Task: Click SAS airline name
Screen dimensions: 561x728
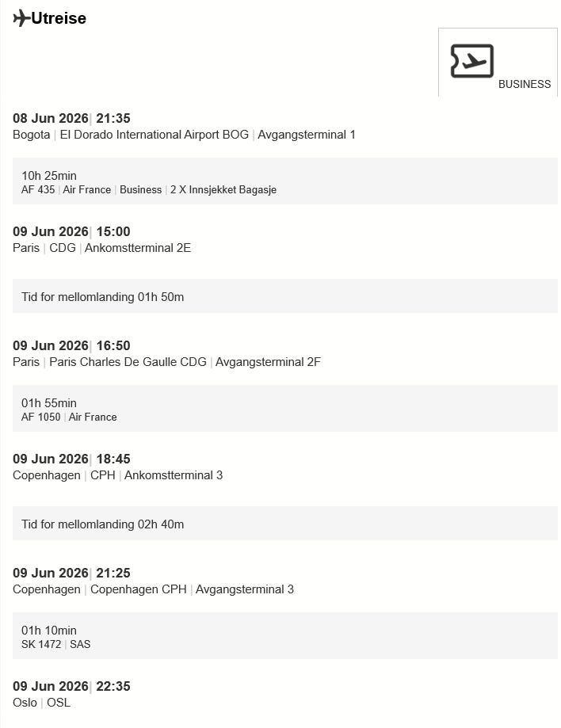Action: tap(80, 645)
